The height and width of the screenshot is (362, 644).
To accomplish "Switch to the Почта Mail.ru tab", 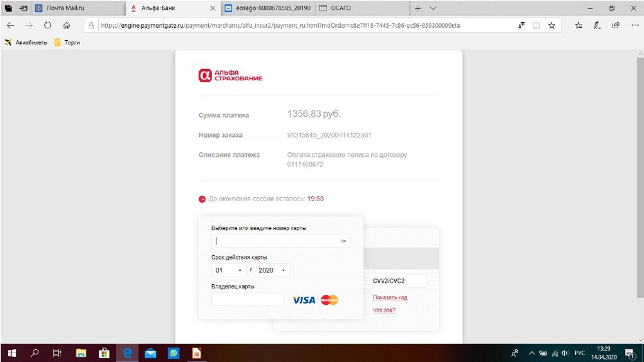I will coord(78,8).
